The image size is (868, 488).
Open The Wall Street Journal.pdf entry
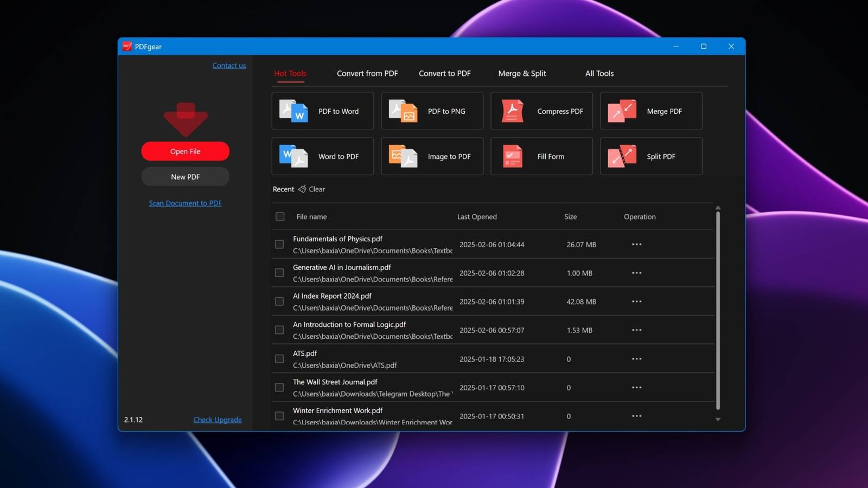(x=335, y=382)
